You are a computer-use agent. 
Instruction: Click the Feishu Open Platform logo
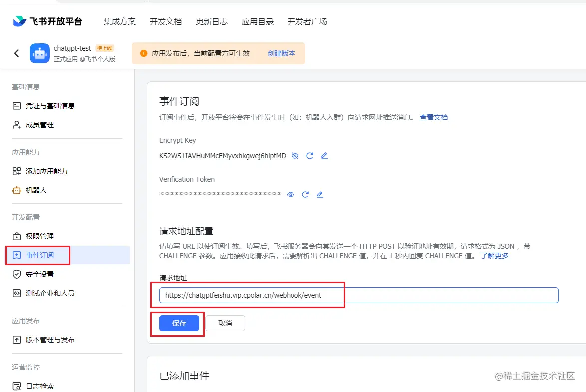click(x=47, y=21)
